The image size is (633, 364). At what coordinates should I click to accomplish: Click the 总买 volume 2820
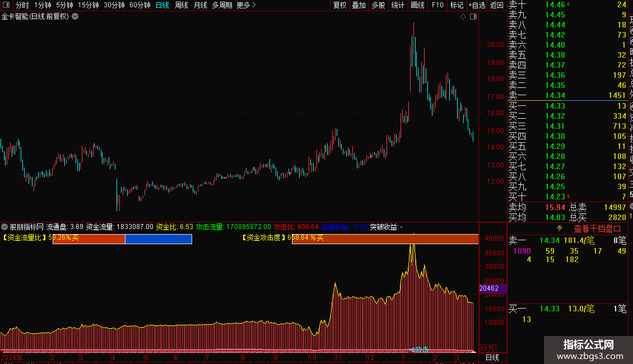[x=617, y=217]
